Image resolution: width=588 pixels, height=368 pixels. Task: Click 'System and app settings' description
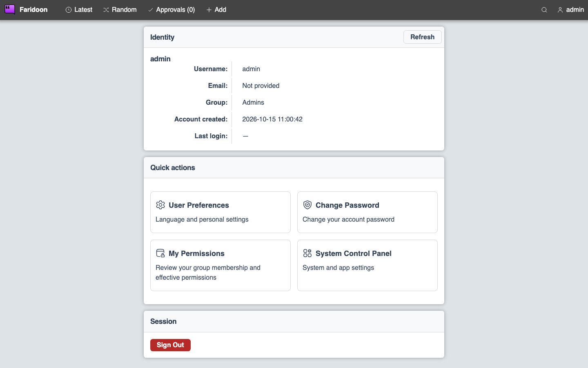[x=338, y=268]
